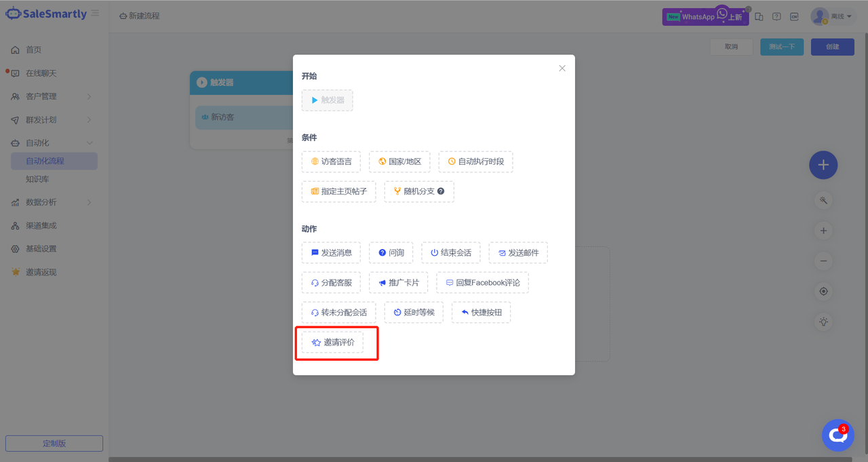This screenshot has height=462, width=868.
Task: Click the 随机分支 help question icon
Action: (441, 192)
